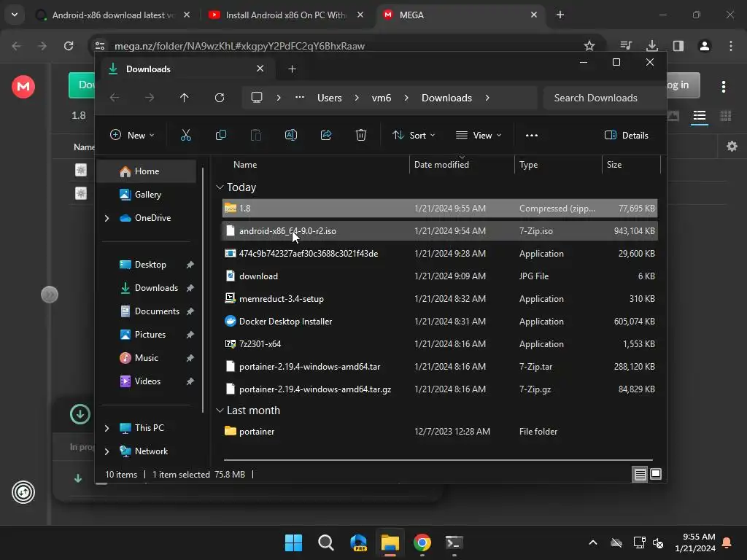
Task: Open clock and date in system tray
Action: click(x=695, y=542)
